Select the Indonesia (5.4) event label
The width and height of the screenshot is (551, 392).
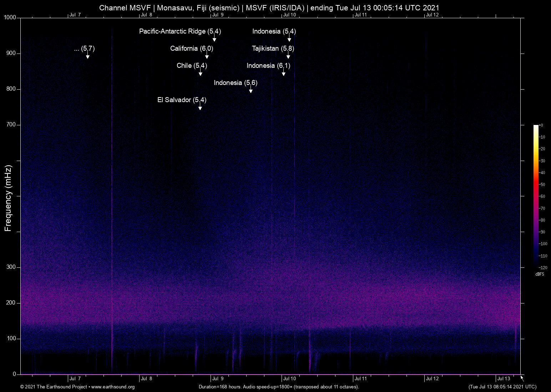tap(274, 31)
